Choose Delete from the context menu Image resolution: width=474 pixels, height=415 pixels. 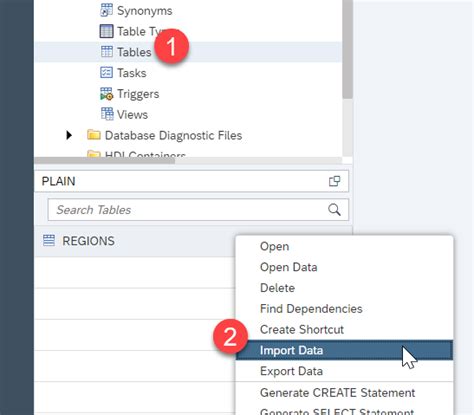point(345,288)
